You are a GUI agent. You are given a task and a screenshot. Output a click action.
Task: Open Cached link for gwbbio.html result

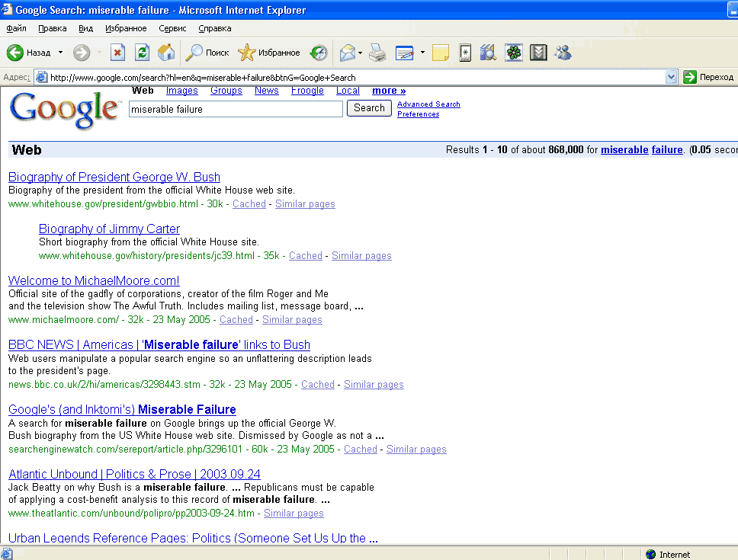[x=249, y=204]
